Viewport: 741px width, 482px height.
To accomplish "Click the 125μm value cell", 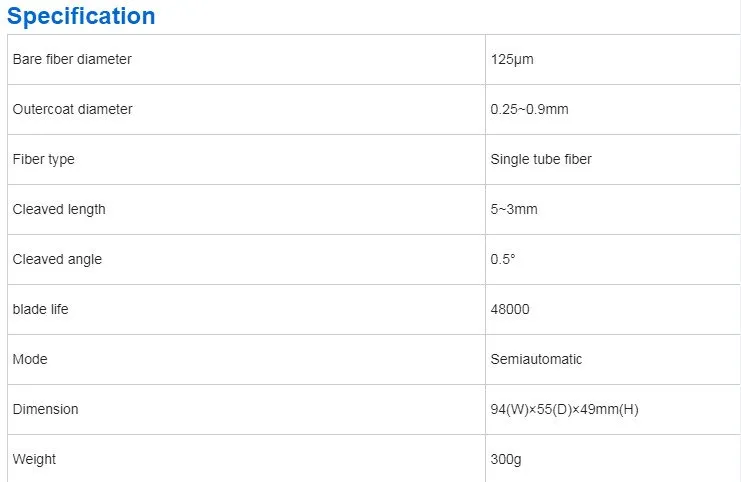I will coord(512,59).
